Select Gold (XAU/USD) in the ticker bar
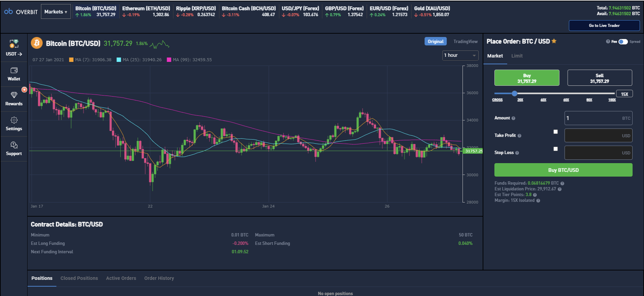Viewport: 644px width, 296px height. (x=432, y=11)
